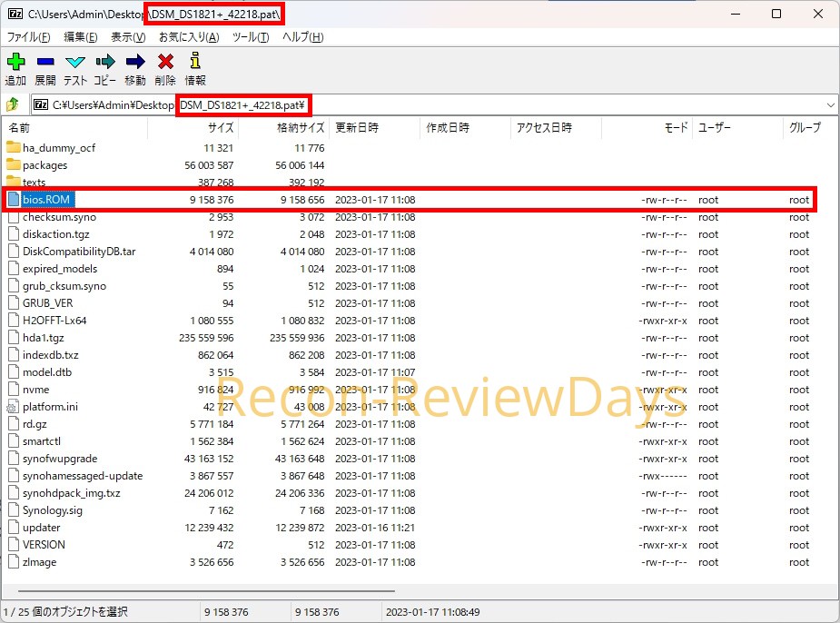
Task: Click the nvme file icon
Action: [x=14, y=390]
